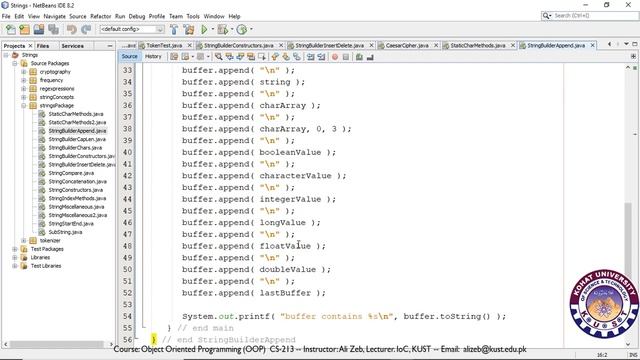The image size is (640, 360).
Task: Click the Profile Project icon
Action: coord(242,29)
